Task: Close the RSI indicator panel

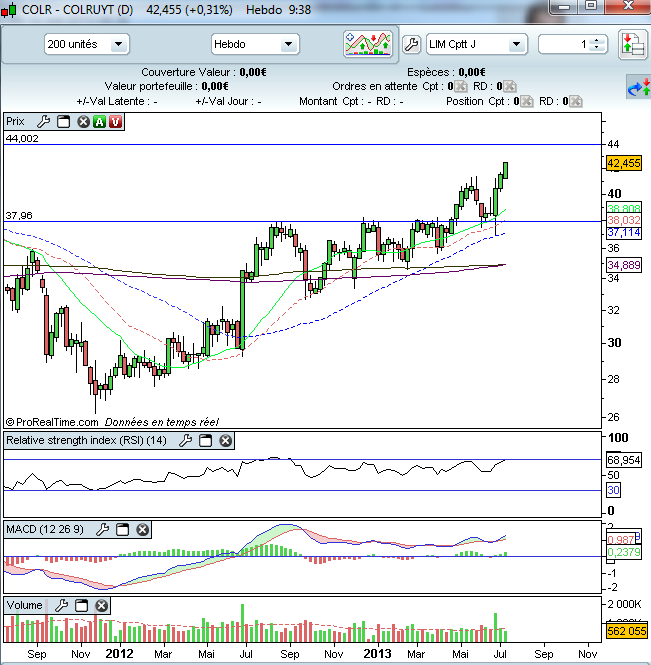Action: click(x=226, y=441)
